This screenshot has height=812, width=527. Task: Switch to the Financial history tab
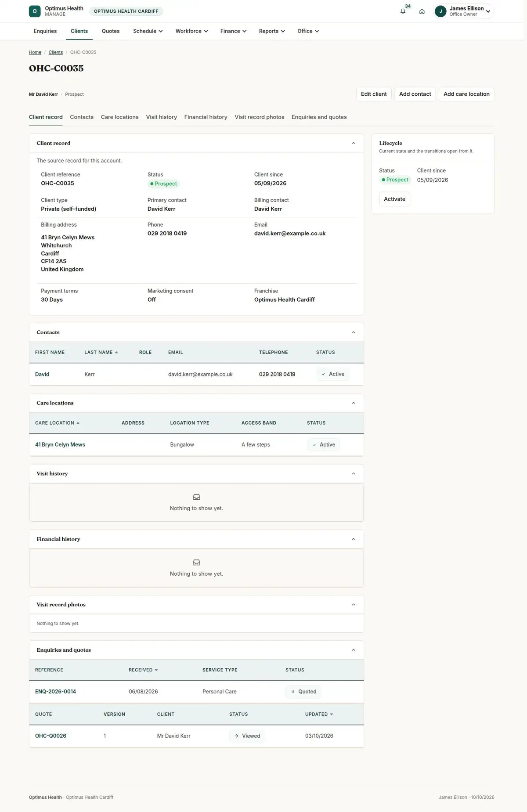[x=206, y=117]
